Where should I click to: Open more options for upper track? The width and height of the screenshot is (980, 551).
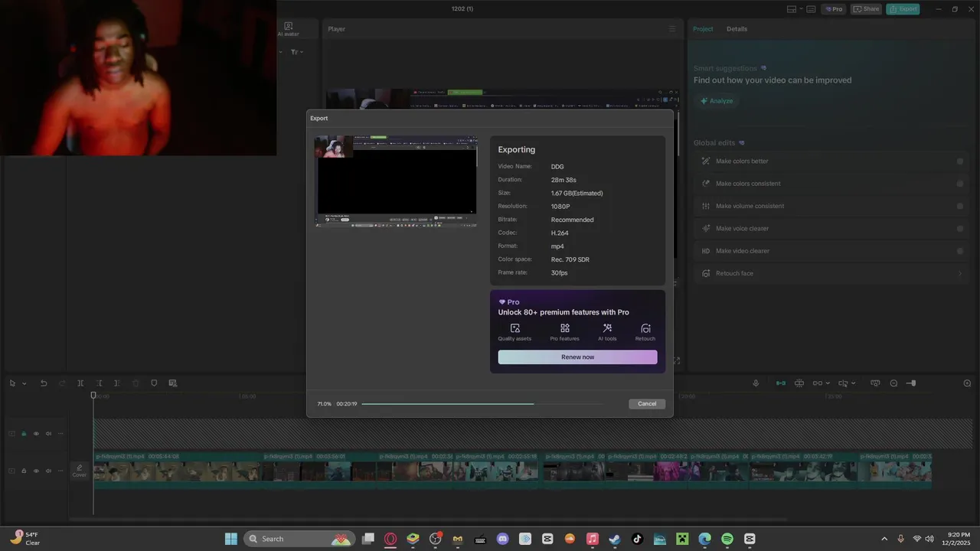tap(60, 434)
